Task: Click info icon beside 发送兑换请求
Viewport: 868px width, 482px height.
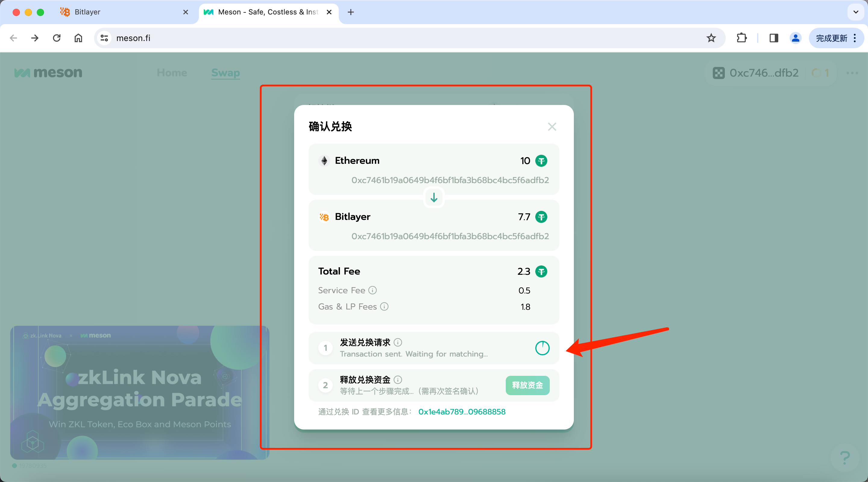Action: pos(398,342)
